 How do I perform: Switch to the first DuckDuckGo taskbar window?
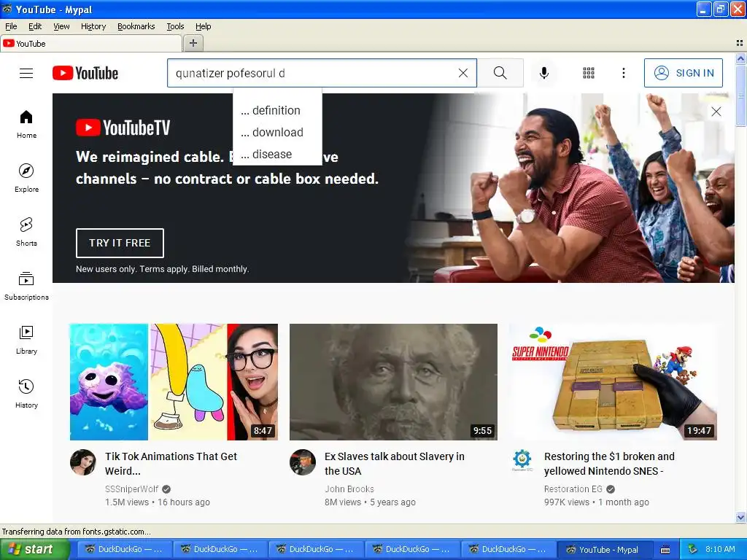pyautogui.click(x=124, y=549)
